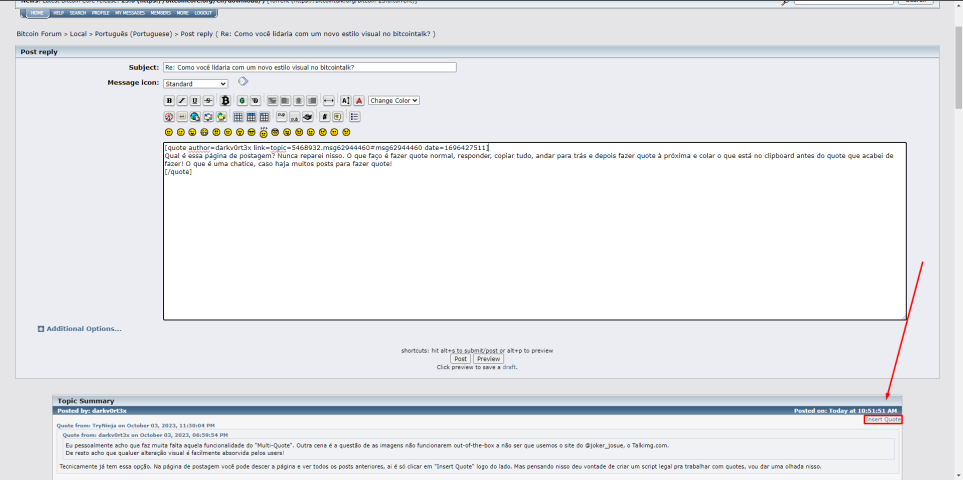The image size is (963, 480).
Task: Open Português (Portuguese) breadcrumb link
Action: click(133, 34)
